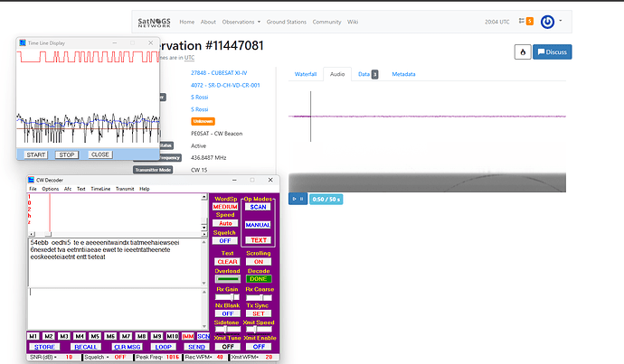Change WordSp MEDIUM setting
Screen dimensions: 624x364
point(225,207)
